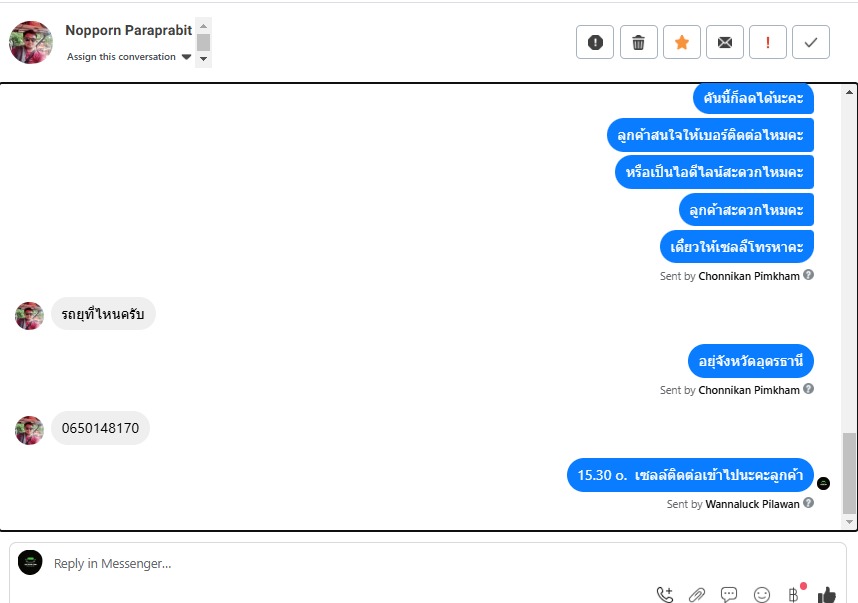Click the baht payment request icon
Viewport: 858px width, 603px height.
click(793, 594)
